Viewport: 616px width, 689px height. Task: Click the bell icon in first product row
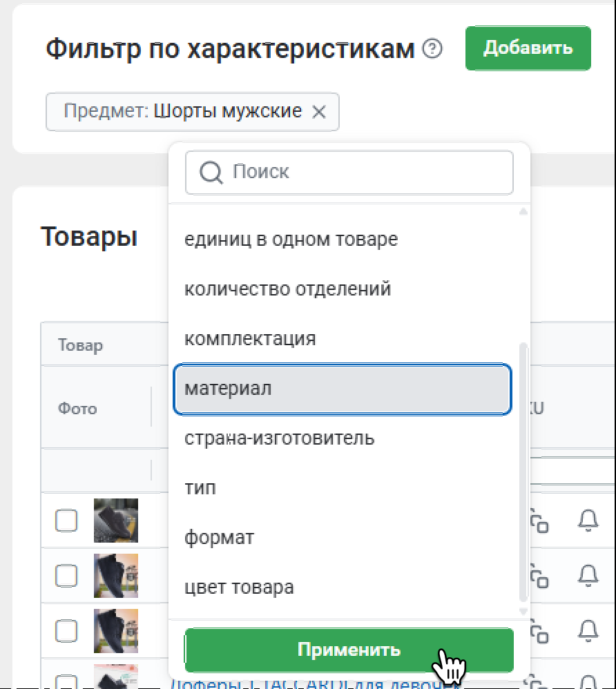[x=587, y=521]
